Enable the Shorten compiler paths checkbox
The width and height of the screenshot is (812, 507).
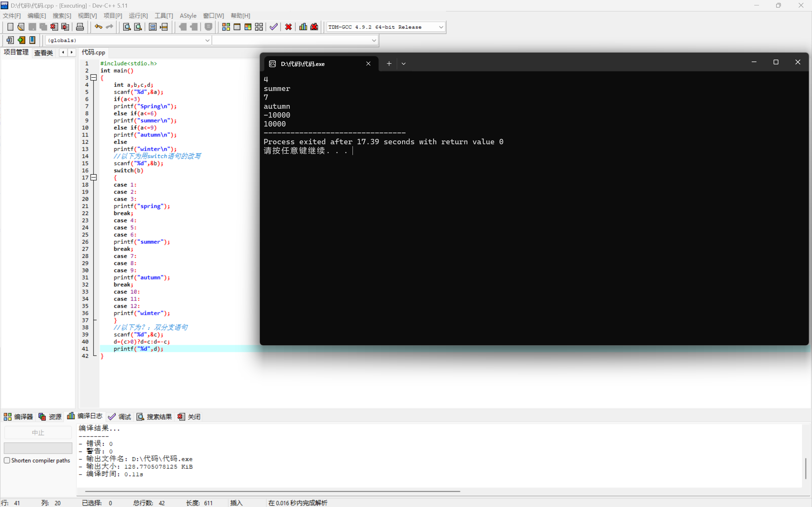pyautogui.click(x=7, y=460)
